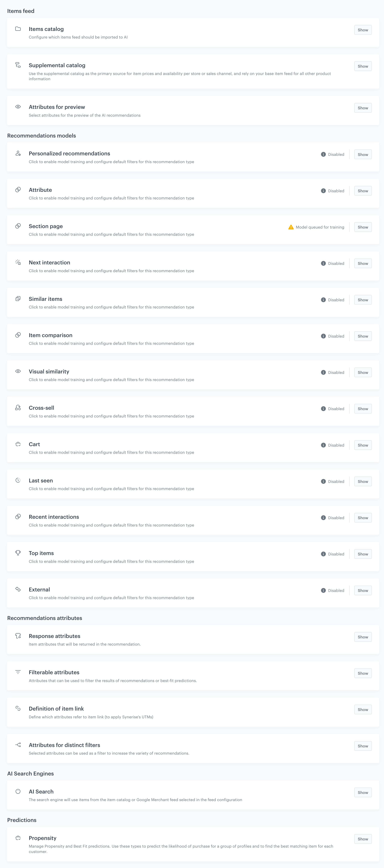
Task: Click the Filterable attributes filter icon
Action: click(18, 672)
